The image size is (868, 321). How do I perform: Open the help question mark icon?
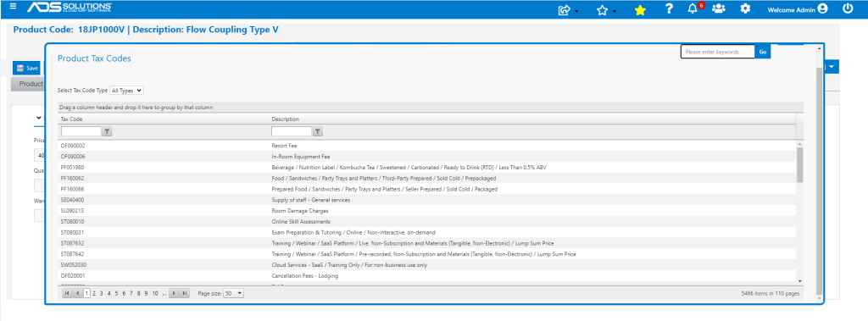[x=669, y=8]
